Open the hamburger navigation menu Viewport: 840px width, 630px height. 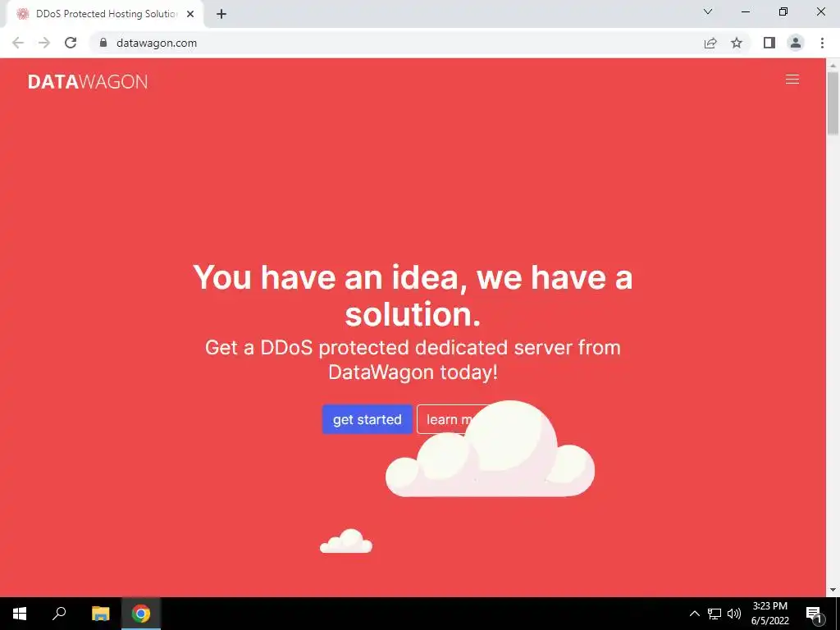[x=792, y=80]
